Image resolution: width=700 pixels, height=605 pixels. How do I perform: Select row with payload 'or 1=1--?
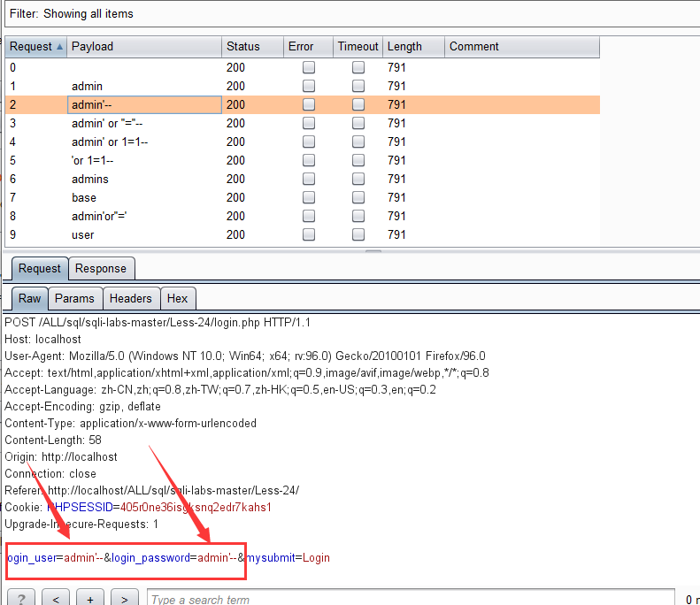coord(303,161)
